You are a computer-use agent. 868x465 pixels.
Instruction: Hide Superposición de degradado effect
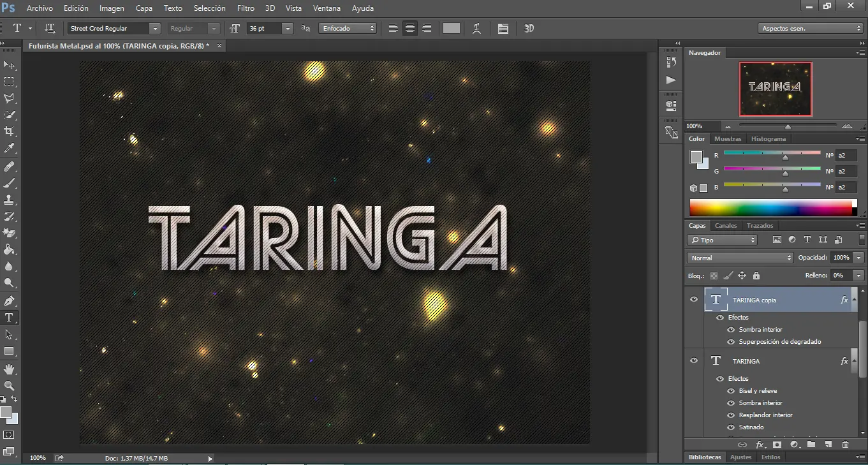tap(732, 342)
